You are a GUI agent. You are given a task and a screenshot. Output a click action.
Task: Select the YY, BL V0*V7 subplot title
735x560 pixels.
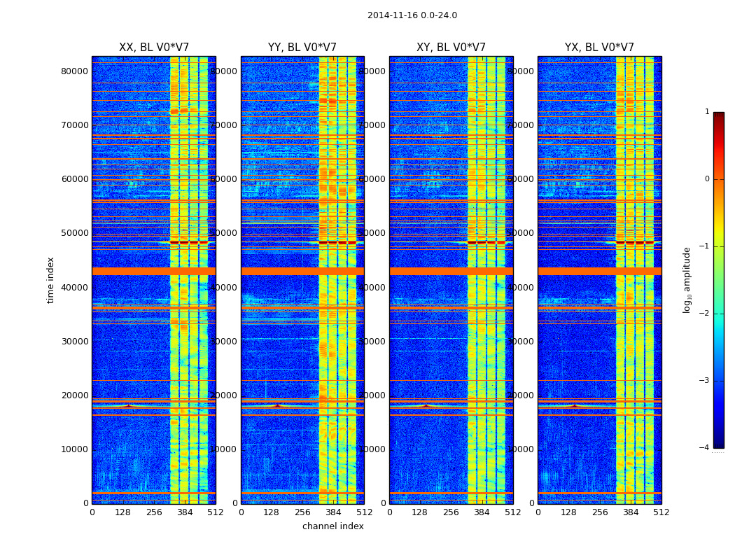point(302,48)
